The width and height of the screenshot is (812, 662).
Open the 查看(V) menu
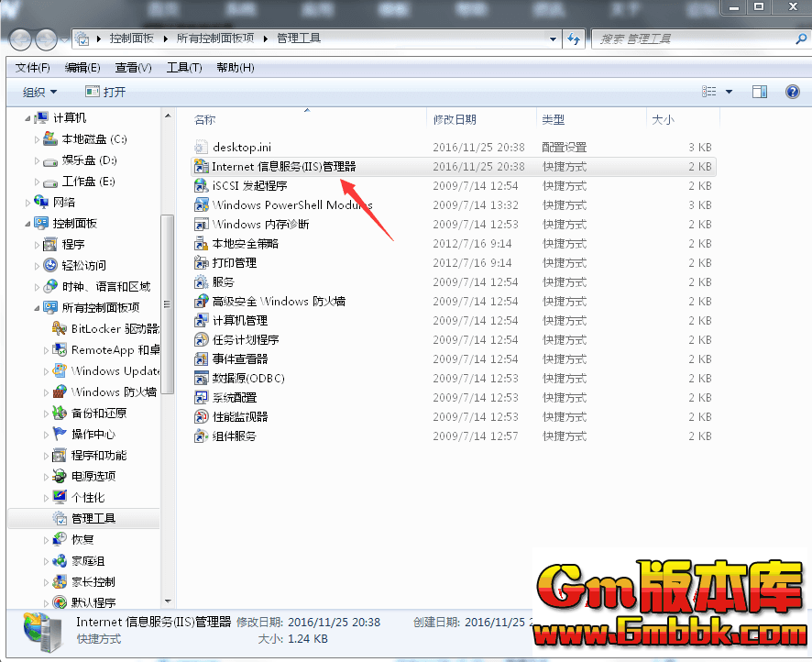tap(133, 68)
